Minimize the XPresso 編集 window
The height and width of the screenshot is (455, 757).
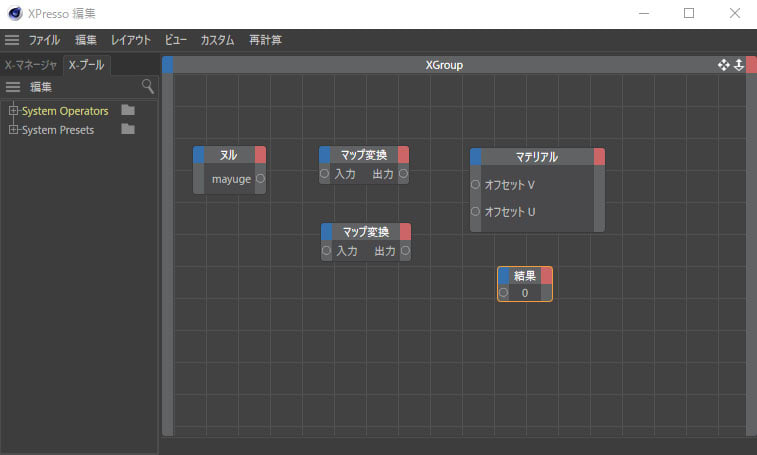(x=644, y=13)
